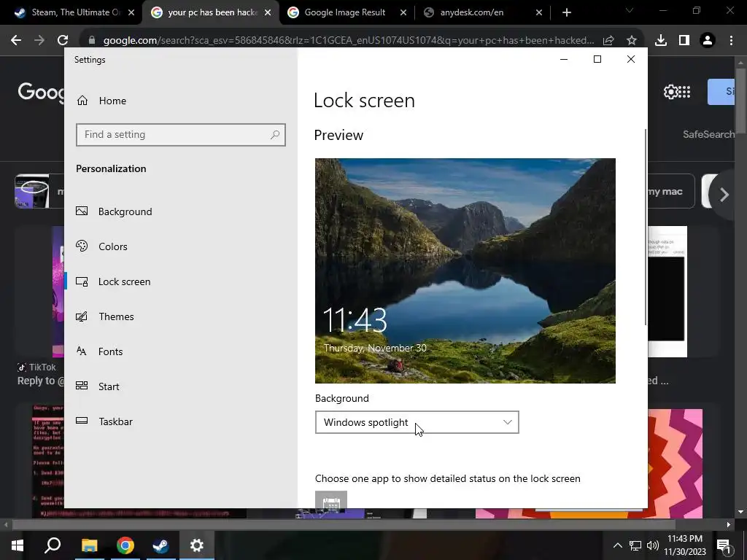Go forward in Chrome

point(39,40)
